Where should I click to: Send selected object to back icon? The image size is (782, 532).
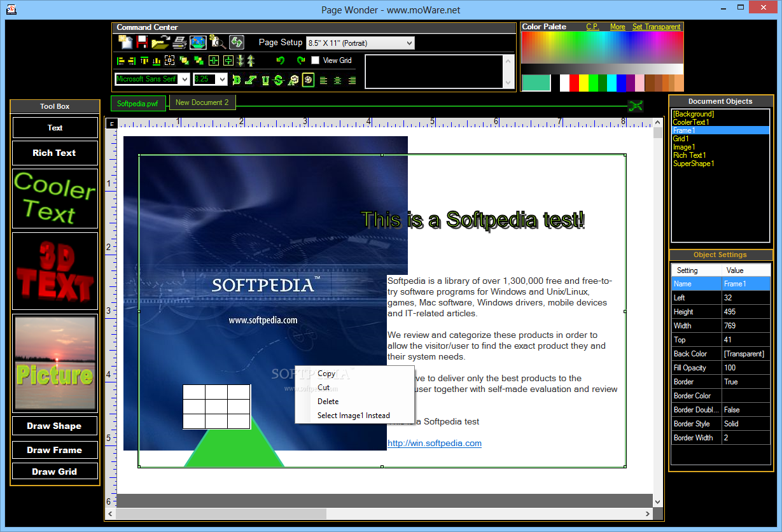[199, 60]
